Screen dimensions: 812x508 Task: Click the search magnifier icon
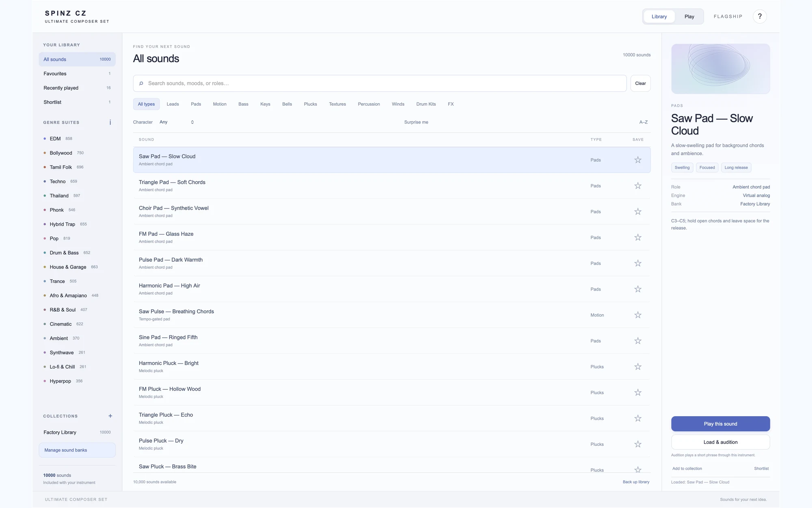coord(141,83)
